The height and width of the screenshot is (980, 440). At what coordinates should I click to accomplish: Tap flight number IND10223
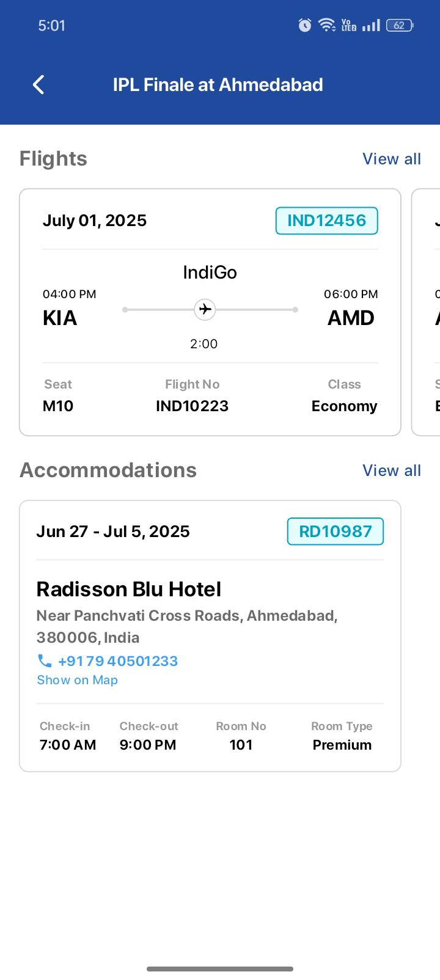point(192,406)
